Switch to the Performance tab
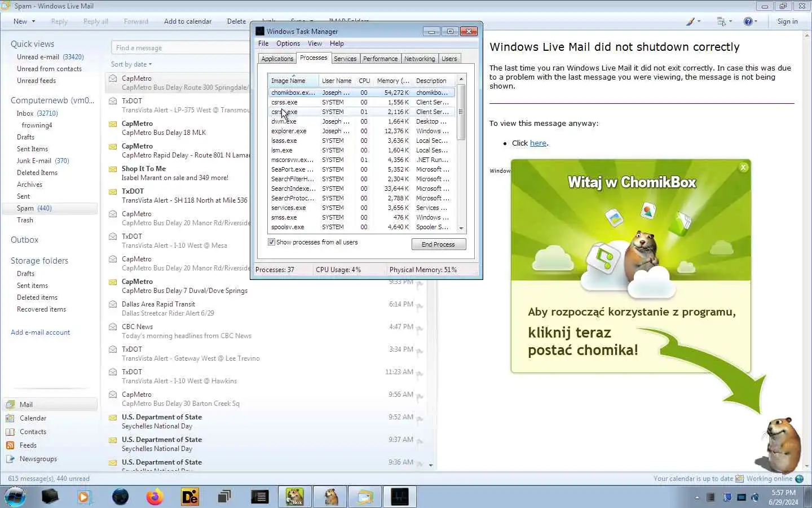This screenshot has width=812, height=508. point(380,59)
